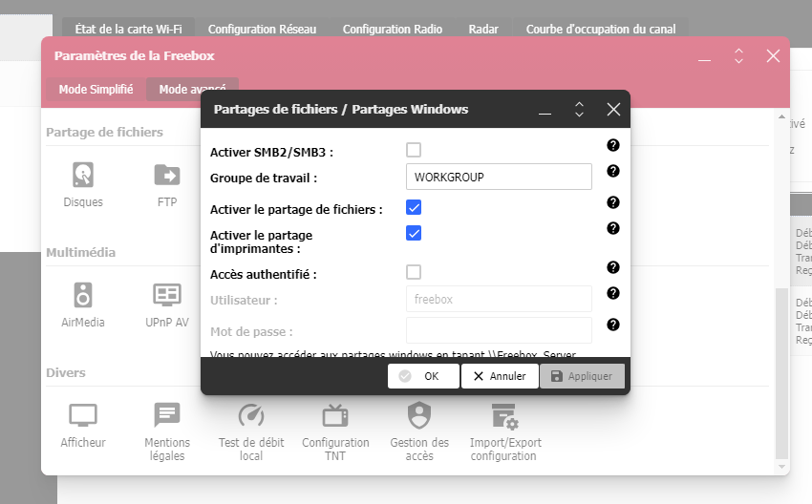This screenshot has width=812, height=504.
Task: Show help for Utilisateur field
Action: [x=613, y=293]
